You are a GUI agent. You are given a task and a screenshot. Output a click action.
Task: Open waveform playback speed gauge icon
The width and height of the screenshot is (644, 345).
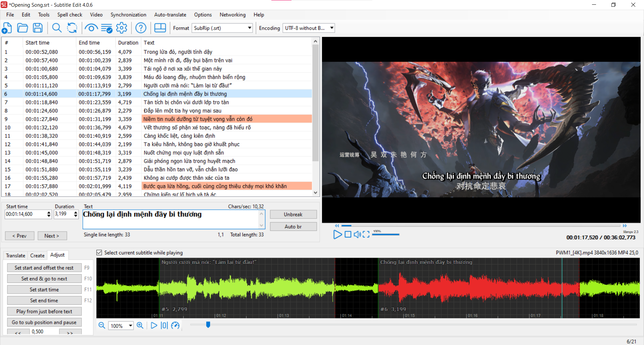click(175, 325)
